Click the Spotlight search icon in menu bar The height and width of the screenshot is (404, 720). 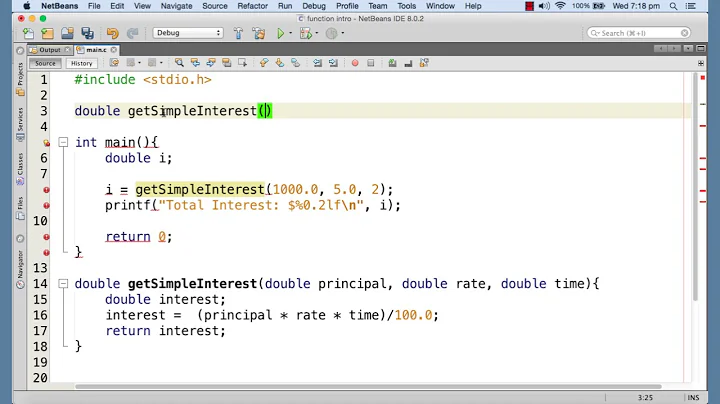(673, 6)
